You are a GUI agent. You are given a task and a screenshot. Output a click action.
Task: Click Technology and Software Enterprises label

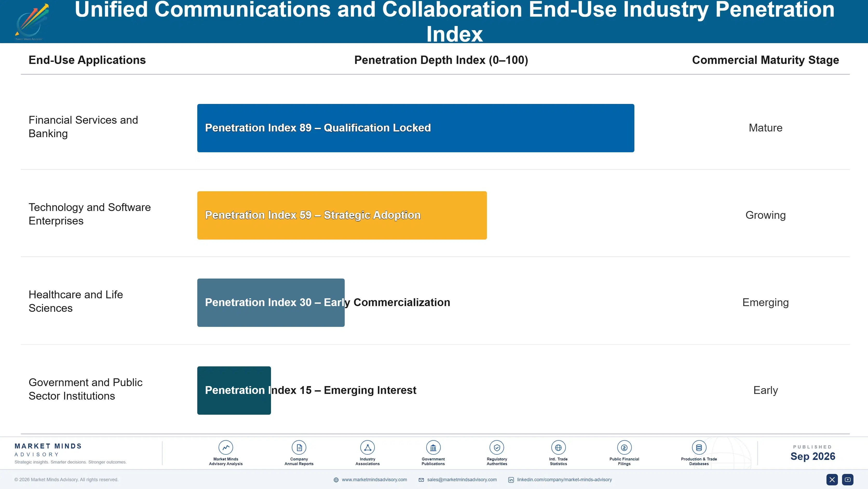90,214
